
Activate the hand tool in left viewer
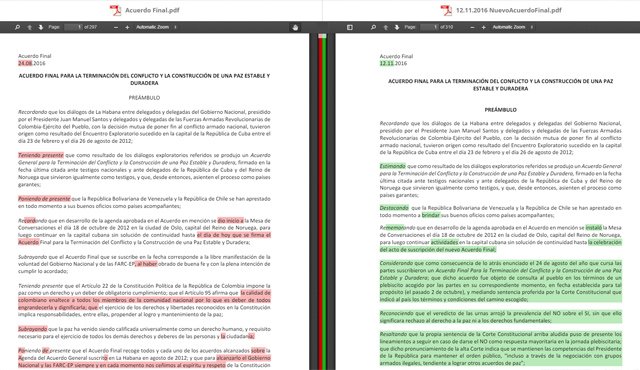click(296, 27)
